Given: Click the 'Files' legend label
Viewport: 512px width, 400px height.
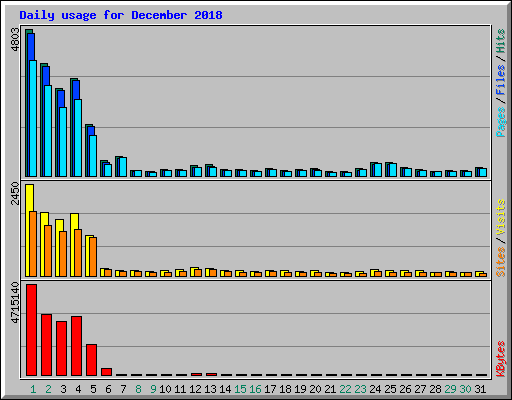Looking at the screenshot, I should click(x=500, y=80).
